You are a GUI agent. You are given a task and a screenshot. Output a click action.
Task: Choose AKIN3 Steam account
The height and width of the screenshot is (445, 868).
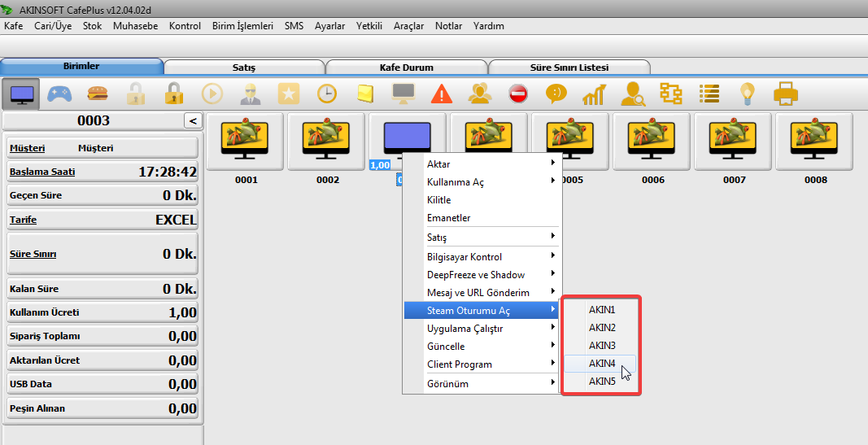[x=601, y=346]
